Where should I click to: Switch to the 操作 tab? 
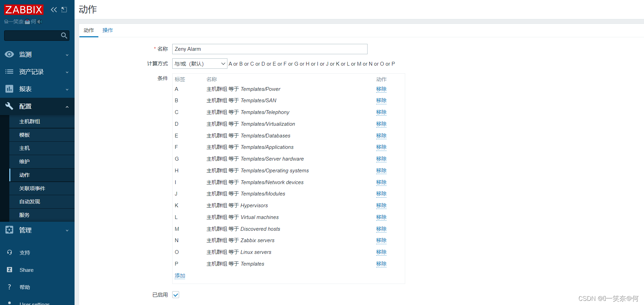[108, 30]
